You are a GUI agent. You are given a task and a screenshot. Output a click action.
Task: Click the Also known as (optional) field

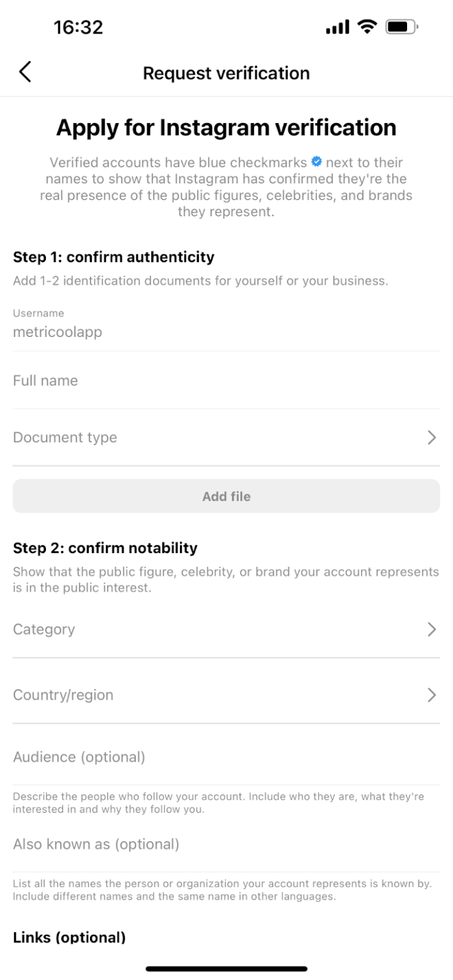coord(226,845)
